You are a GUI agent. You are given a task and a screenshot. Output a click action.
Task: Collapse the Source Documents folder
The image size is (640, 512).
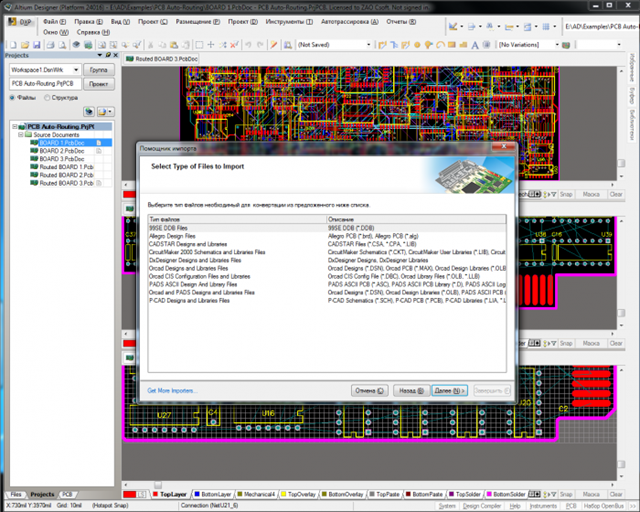click(20, 135)
